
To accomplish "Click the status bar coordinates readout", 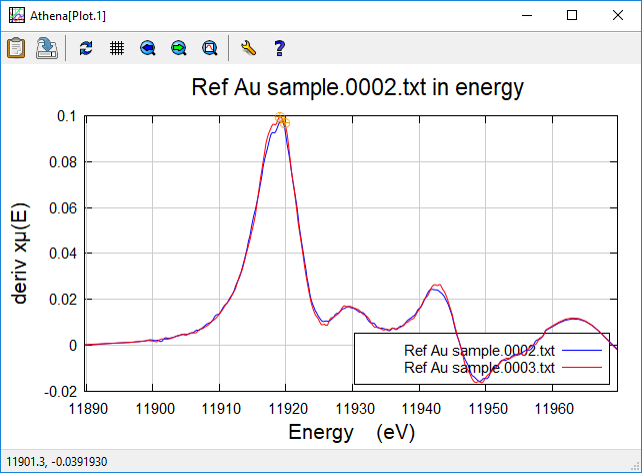I will (x=57, y=462).
